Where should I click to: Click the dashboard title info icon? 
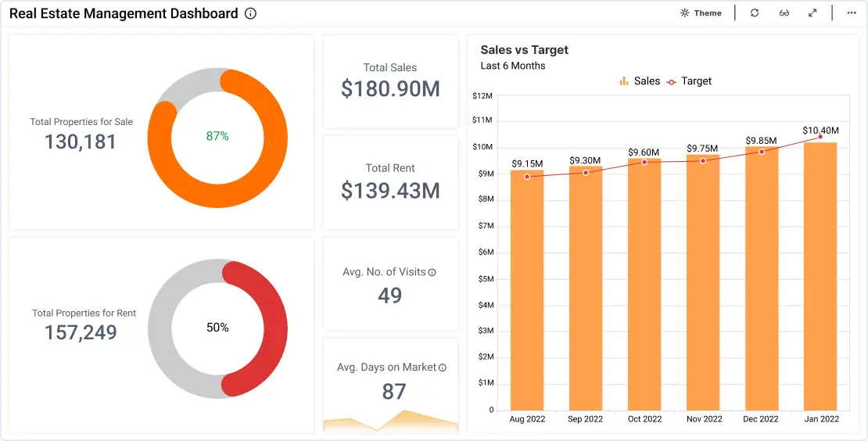[x=250, y=13]
